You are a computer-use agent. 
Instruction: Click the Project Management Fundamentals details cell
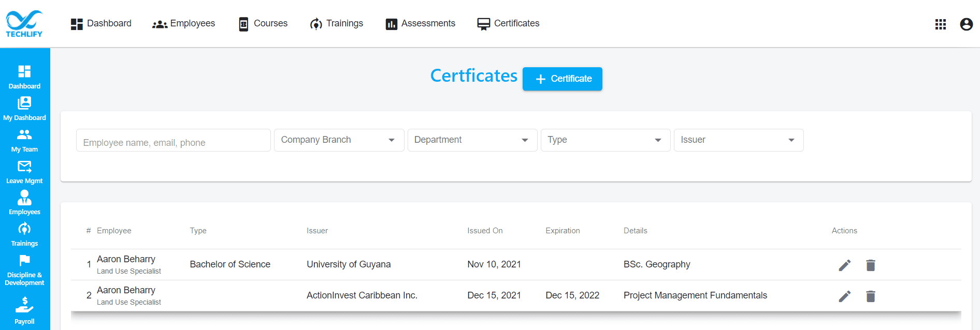[695, 295]
